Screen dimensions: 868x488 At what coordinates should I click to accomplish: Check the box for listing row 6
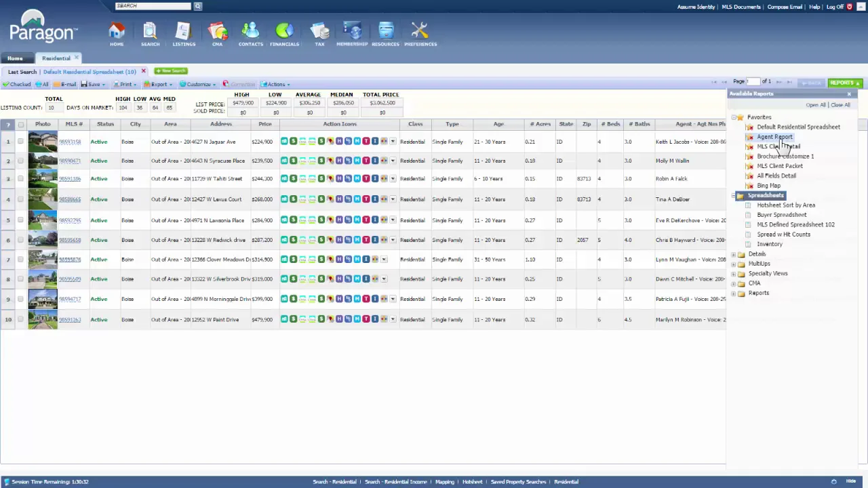coord(20,240)
